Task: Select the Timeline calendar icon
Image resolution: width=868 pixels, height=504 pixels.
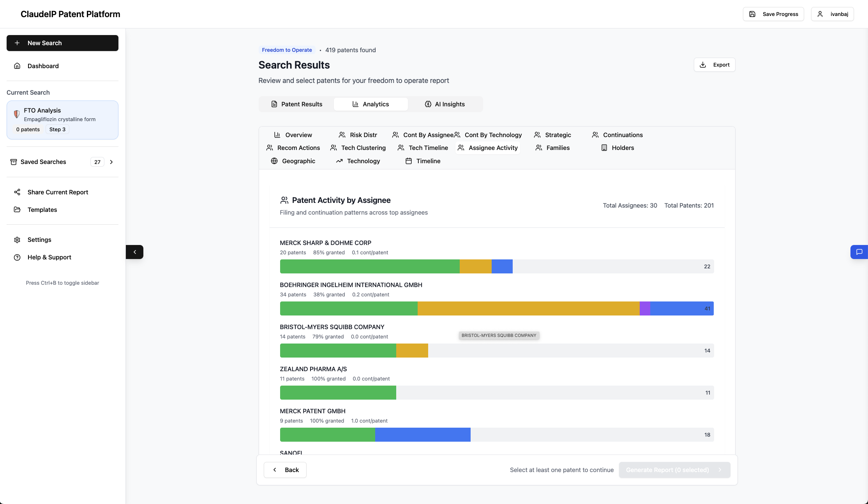Action: pos(409,161)
